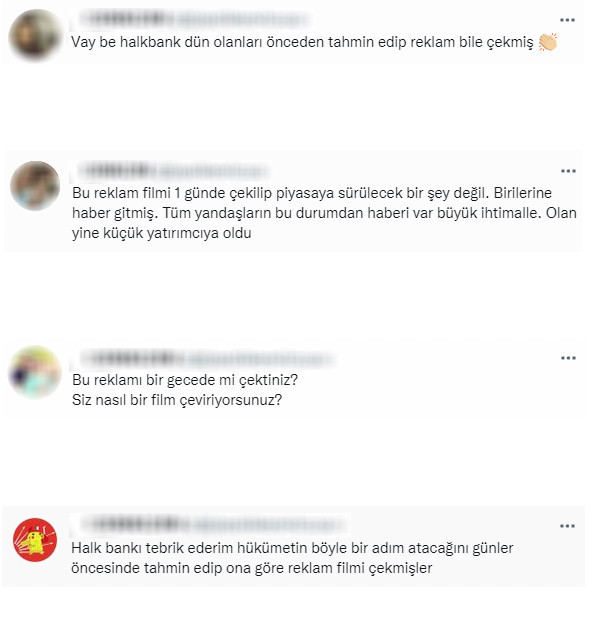Open avatar beside 'Bu reklamı bir gecede' tweet
The width and height of the screenshot is (605, 632).
pyautogui.click(x=35, y=372)
